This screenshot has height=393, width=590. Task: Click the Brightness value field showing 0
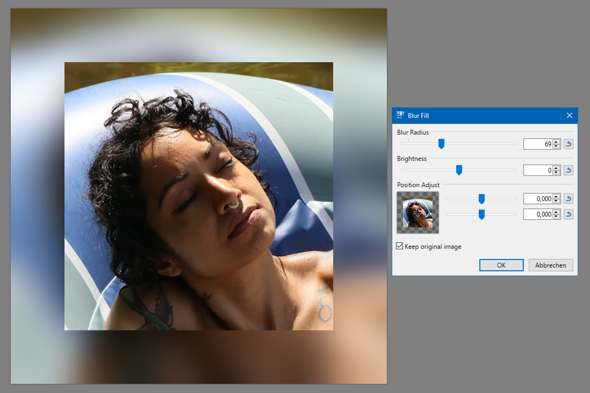coord(538,170)
